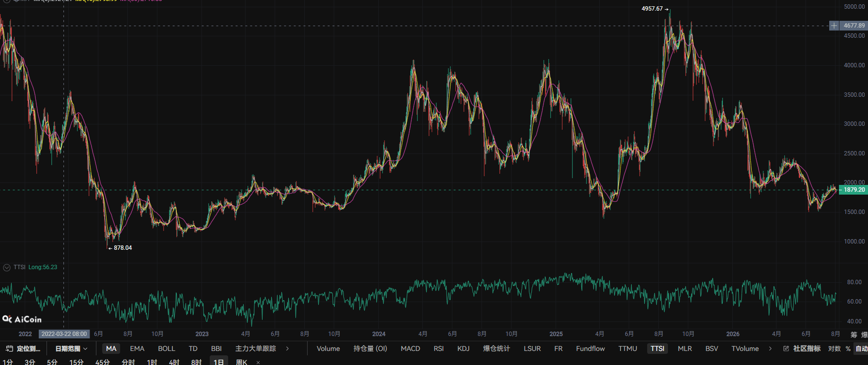This screenshot has width=868, height=365.
Task: Enable the Volume sub-indicator
Action: point(328,349)
